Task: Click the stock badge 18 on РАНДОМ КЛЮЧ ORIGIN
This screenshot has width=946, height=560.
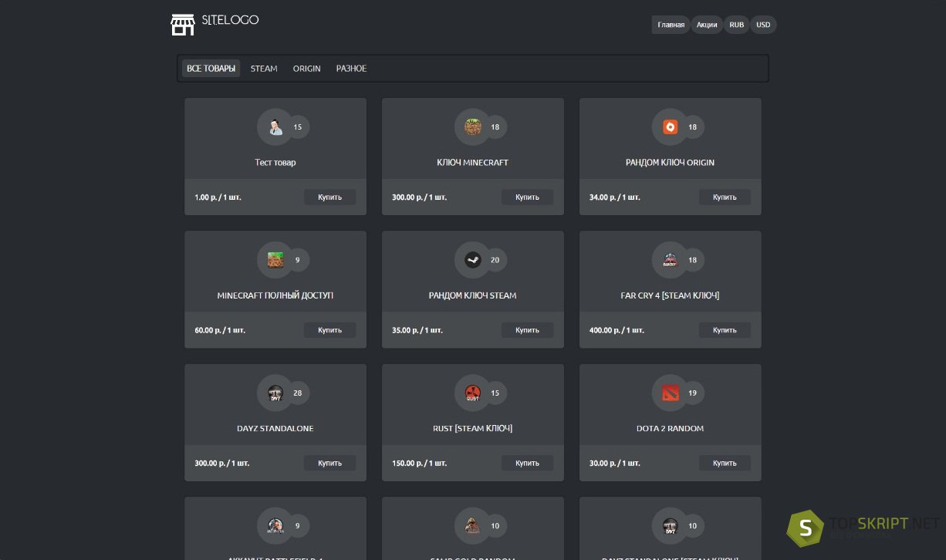Action: point(693,127)
